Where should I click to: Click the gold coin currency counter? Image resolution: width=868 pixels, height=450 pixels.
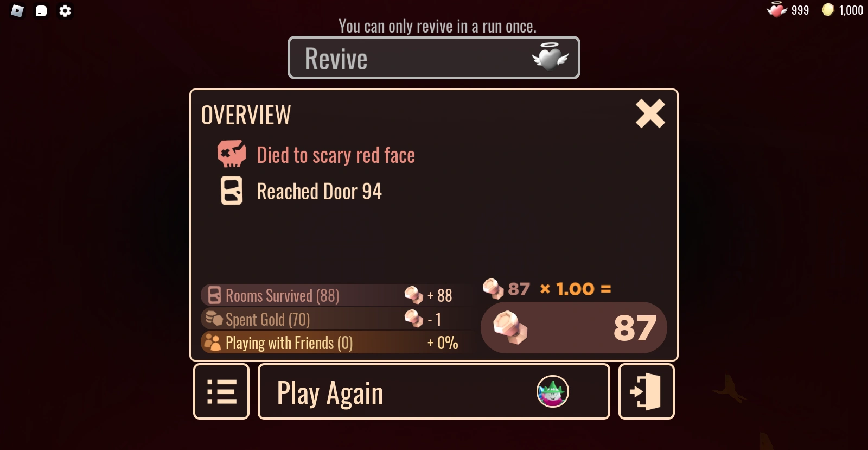pos(843,10)
